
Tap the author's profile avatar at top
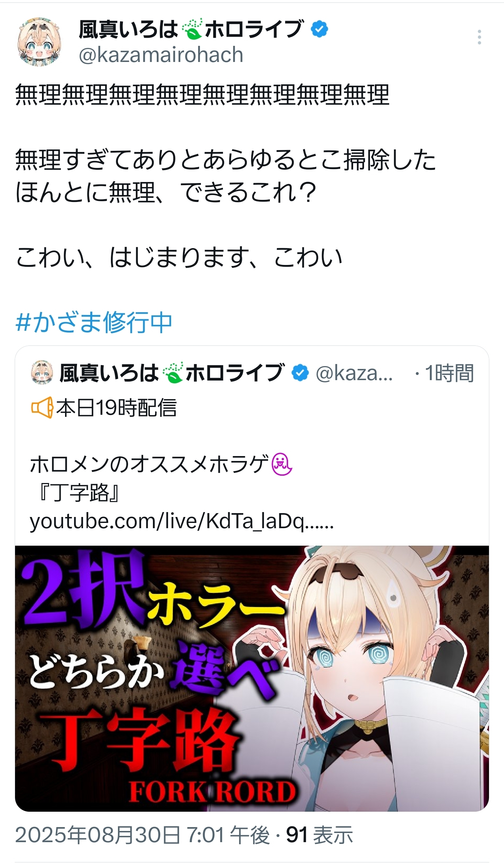pos(39,42)
